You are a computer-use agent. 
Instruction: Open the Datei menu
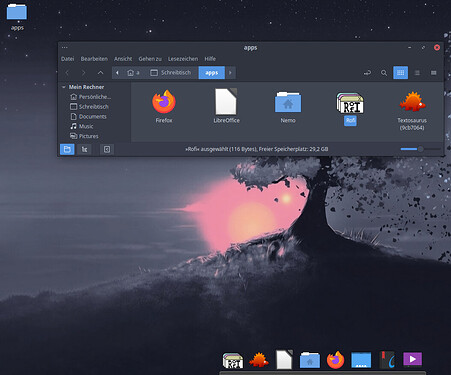tap(67, 59)
